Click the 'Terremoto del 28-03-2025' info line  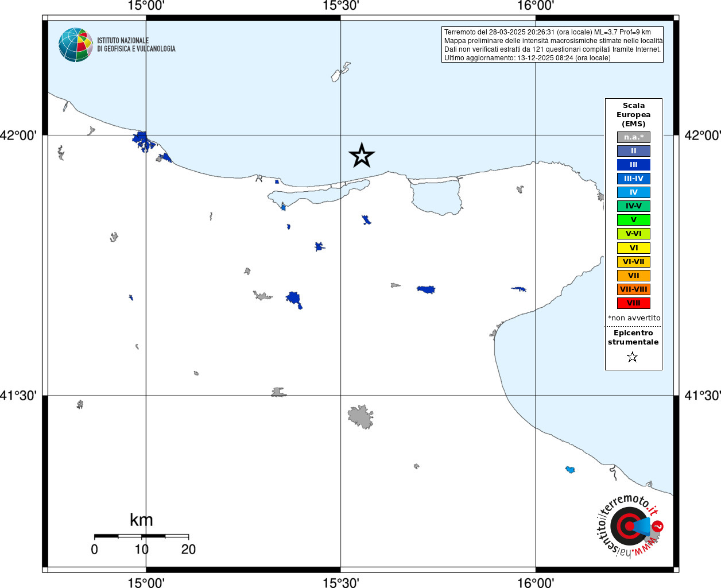pos(548,32)
